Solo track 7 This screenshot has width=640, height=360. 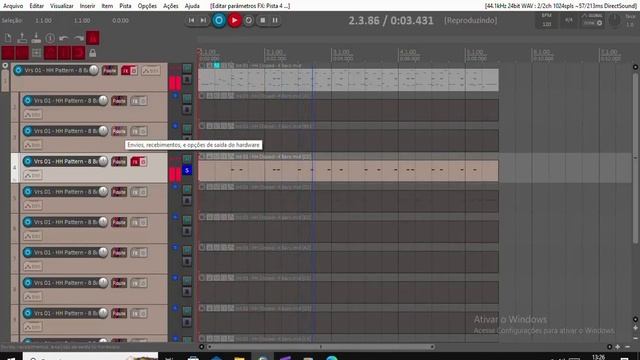pos(187,262)
